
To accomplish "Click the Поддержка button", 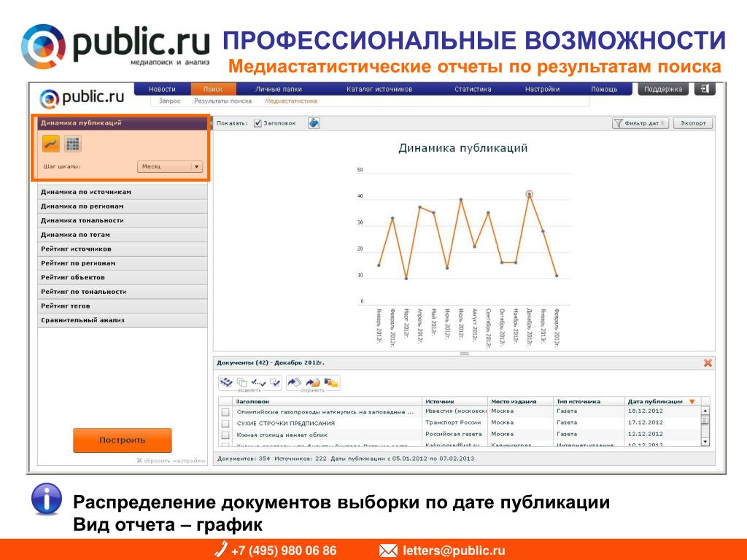I will pos(663,89).
